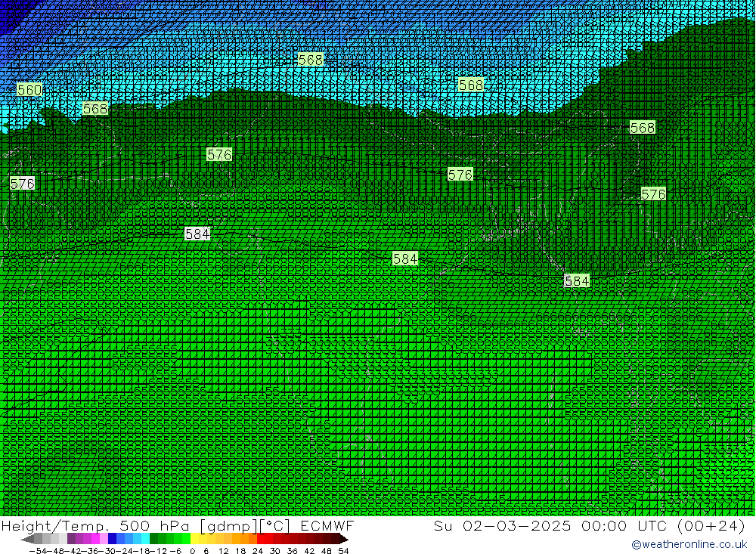Click the 560 contour height label

pyautogui.click(x=29, y=90)
